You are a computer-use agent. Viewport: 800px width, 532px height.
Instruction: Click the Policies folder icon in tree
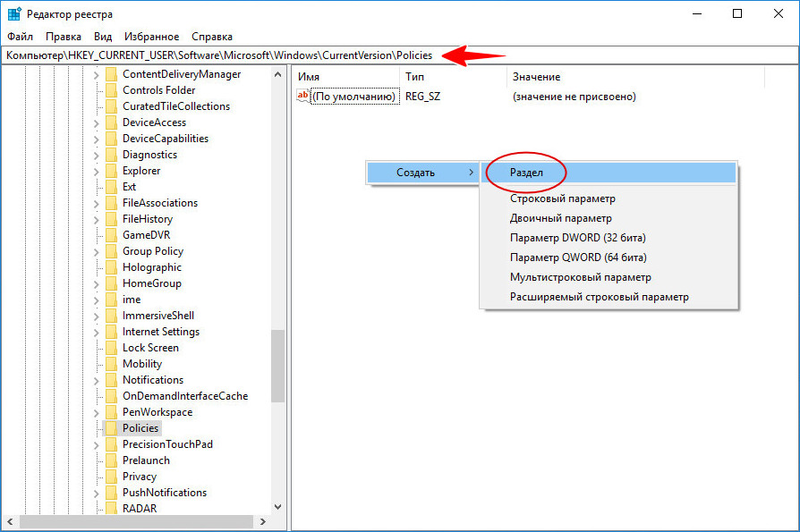point(111,428)
